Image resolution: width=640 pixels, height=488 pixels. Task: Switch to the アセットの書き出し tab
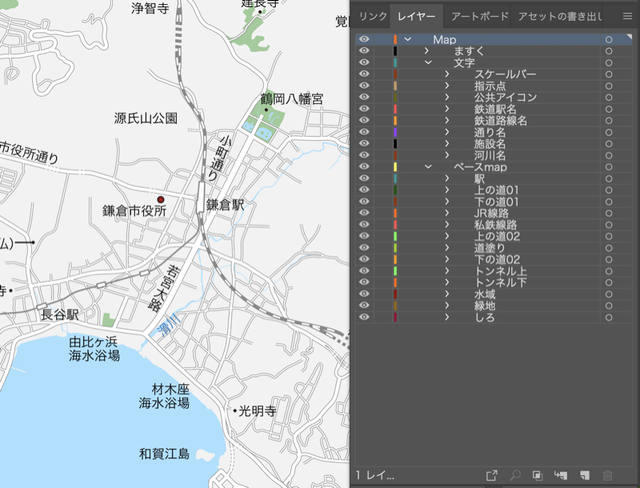[x=560, y=16]
